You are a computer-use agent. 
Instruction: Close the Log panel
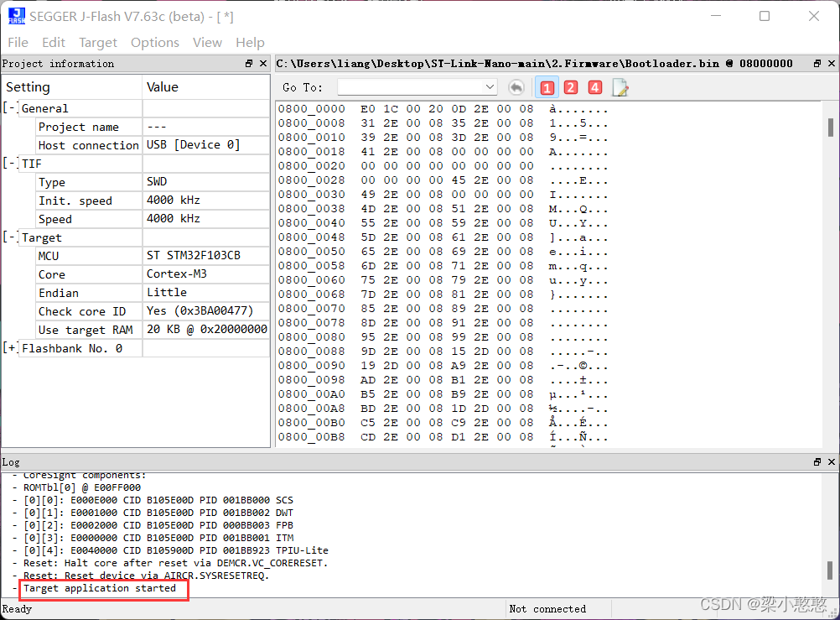point(832,461)
